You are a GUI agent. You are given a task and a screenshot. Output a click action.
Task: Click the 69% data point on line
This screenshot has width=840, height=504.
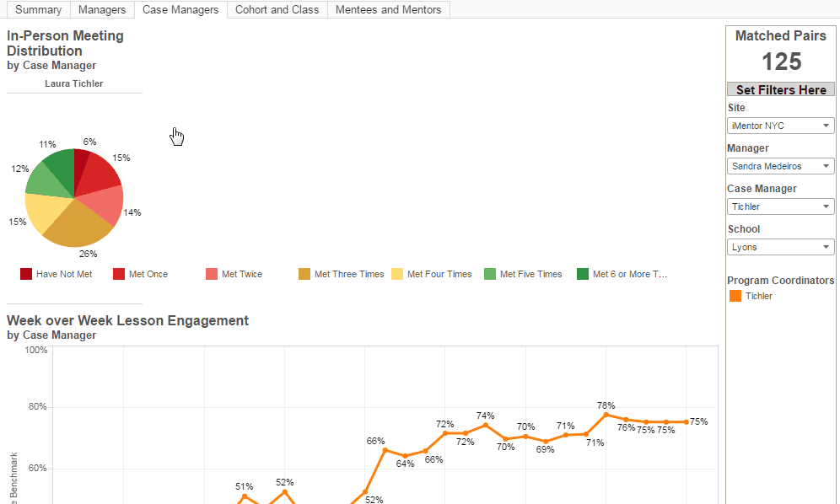tap(546, 442)
